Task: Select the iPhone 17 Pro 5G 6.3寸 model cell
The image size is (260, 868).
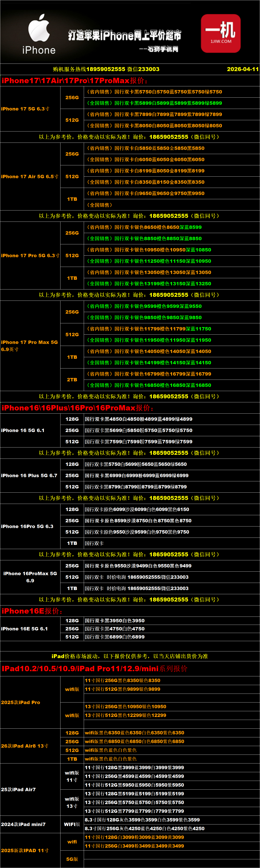Action: click(x=30, y=255)
